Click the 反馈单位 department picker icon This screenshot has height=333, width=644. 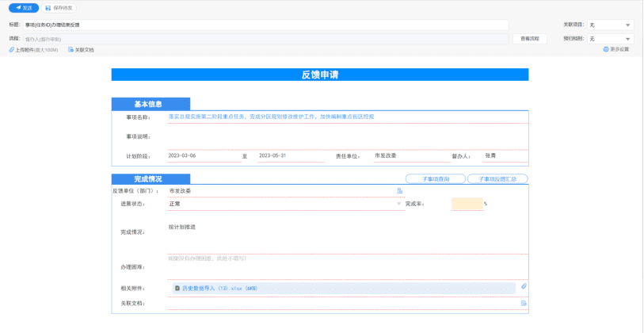click(399, 191)
